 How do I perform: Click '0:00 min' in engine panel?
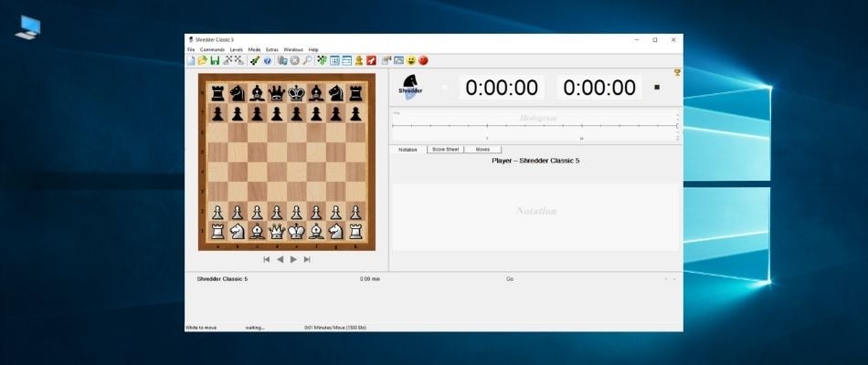pos(370,279)
